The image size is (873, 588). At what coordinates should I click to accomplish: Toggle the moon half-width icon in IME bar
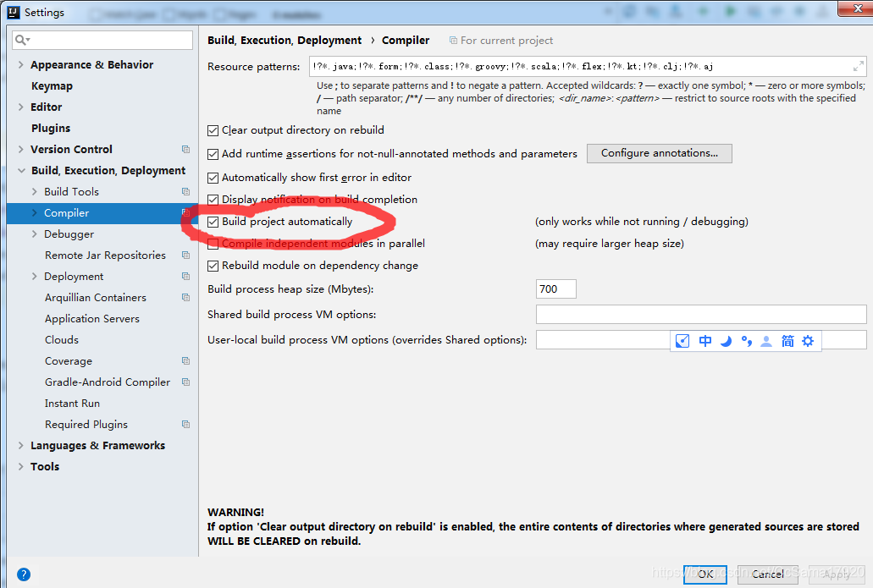point(726,341)
